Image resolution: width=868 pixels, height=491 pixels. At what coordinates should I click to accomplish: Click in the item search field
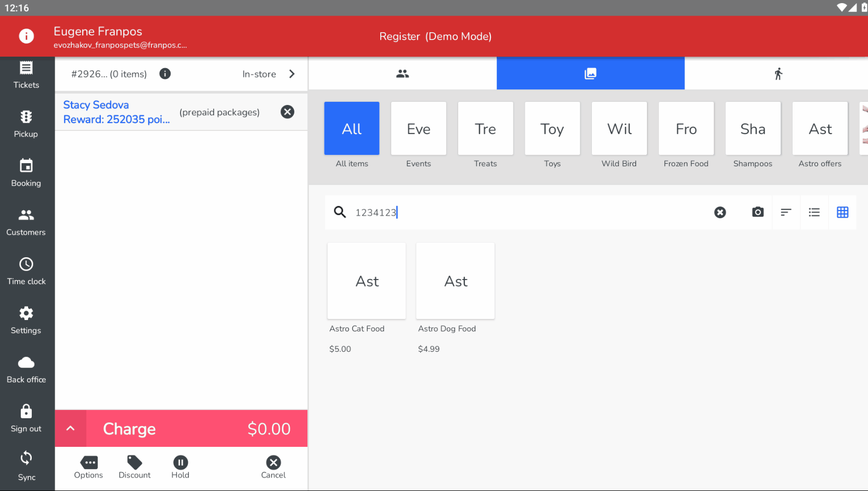(x=530, y=212)
